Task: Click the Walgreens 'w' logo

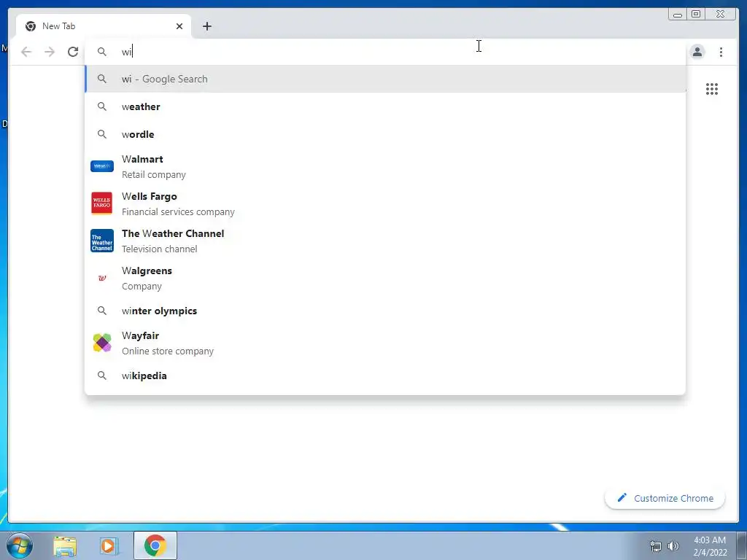Action: tap(102, 278)
